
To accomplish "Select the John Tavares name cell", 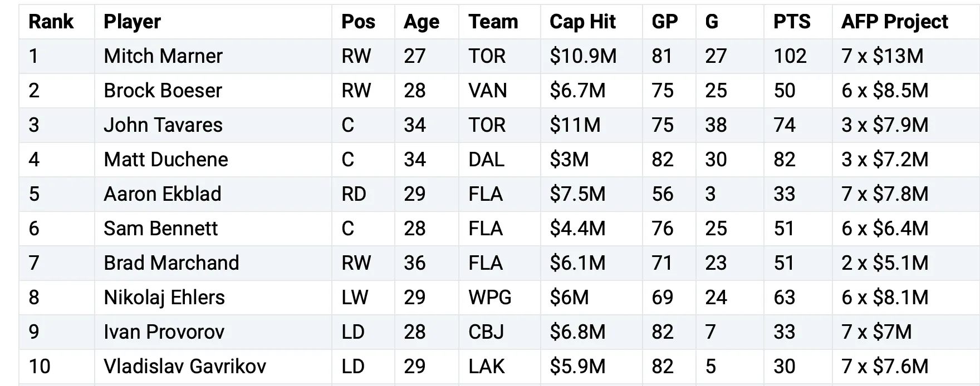I will [163, 125].
